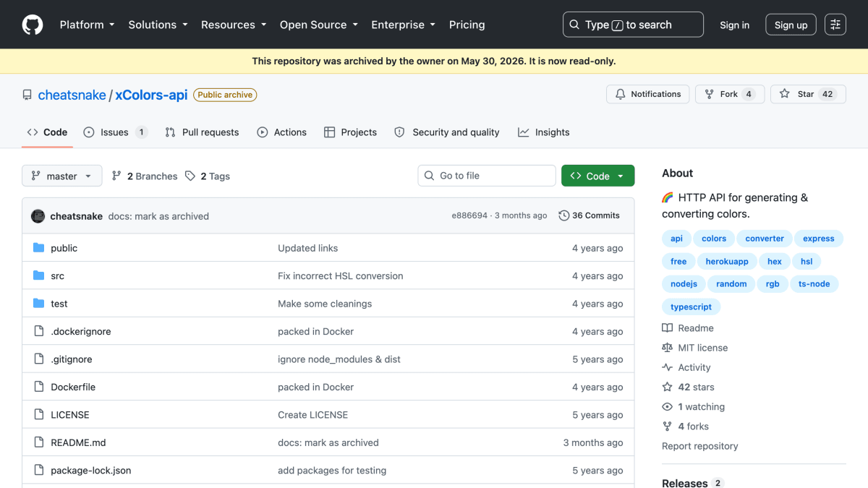This screenshot has width=868, height=488.
Task: Click the xColors-api repository name
Action: point(152,95)
